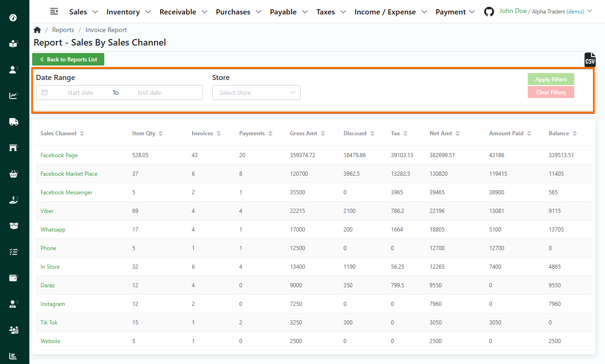
Task: Sort by Tax column arrows
Action: pos(405,133)
